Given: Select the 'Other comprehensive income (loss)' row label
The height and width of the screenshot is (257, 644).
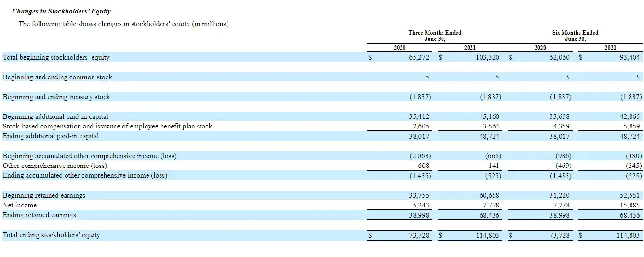Looking at the screenshot, I should coord(55,166).
